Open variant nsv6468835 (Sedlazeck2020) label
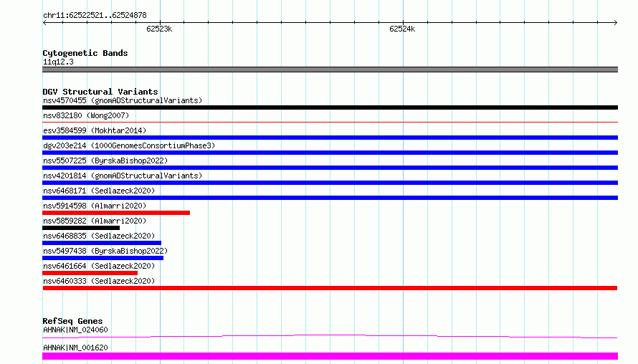Viewport: 638px width, 364px height. [x=99, y=236]
